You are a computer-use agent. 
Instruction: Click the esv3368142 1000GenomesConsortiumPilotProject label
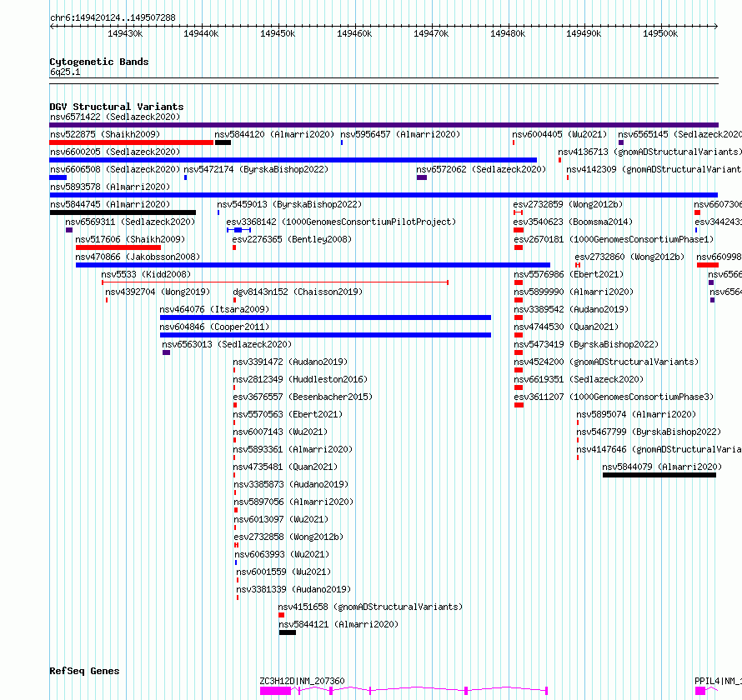341,222
